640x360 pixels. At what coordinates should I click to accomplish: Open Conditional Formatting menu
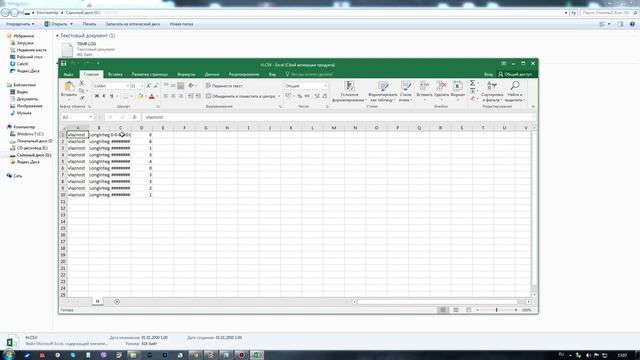(x=349, y=91)
